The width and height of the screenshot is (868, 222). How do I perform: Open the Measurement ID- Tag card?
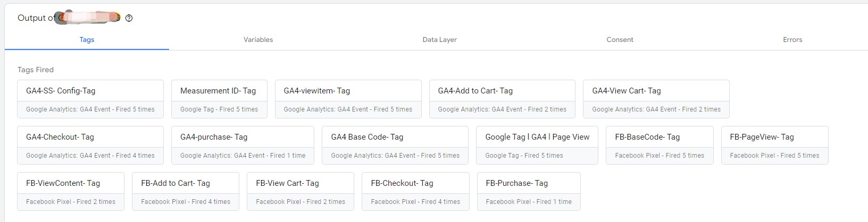[219, 99]
